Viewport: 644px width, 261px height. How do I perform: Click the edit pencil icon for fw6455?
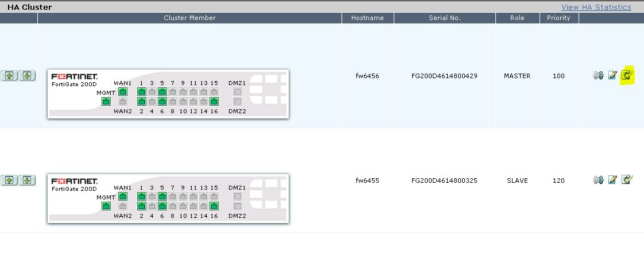tap(612, 179)
